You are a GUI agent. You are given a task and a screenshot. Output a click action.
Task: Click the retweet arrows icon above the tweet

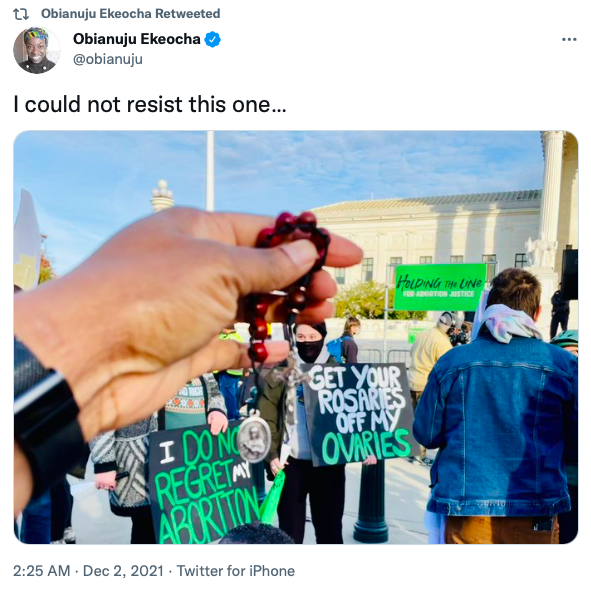tap(21, 14)
